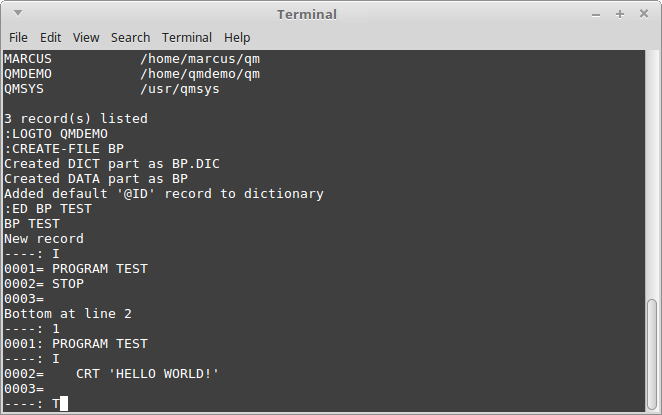The image size is (662, 415).
Task: Click the /home/qmdemo/qm path text
Action: pyautogui.click(x=200, y=74)
